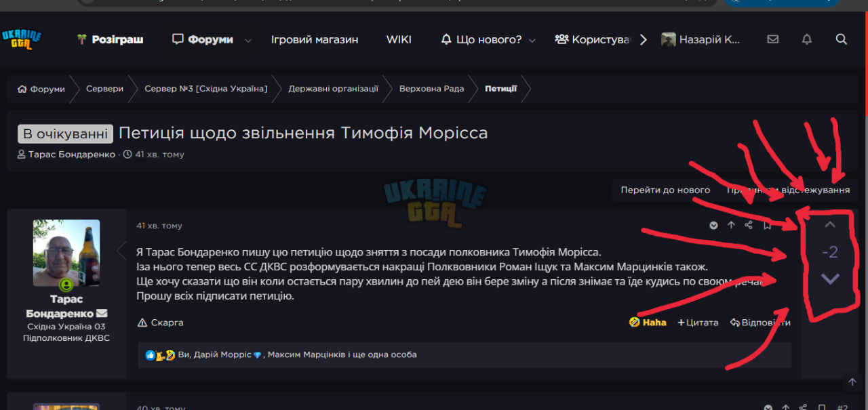The height and width of the screenshot is (410, 868).
Task: Bookmark the second post
Action: coord(821,408)
